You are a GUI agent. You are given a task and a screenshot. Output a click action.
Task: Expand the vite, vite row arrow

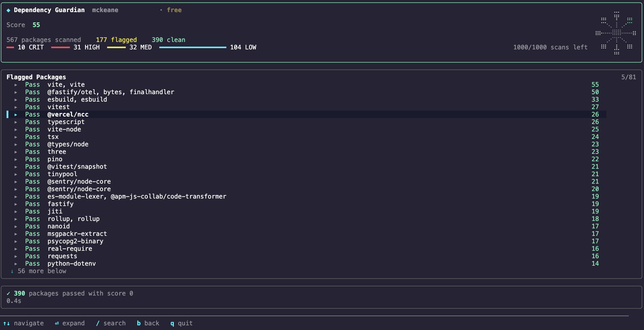click(16, 85)
